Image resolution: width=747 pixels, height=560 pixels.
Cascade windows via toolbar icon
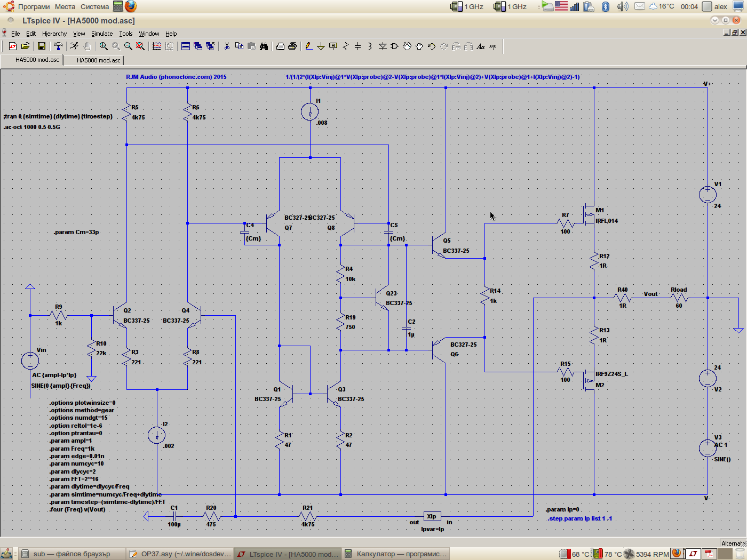point(197,46)
